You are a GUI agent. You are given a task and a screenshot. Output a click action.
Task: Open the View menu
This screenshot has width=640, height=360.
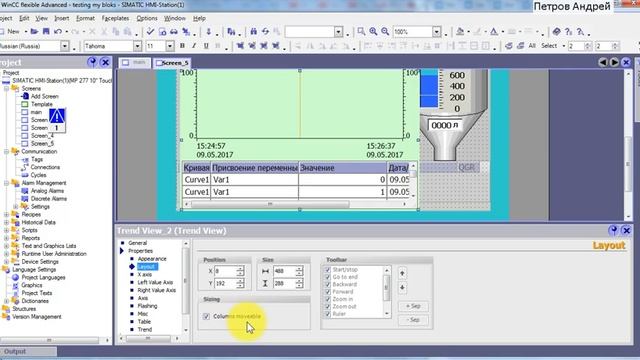41,18
